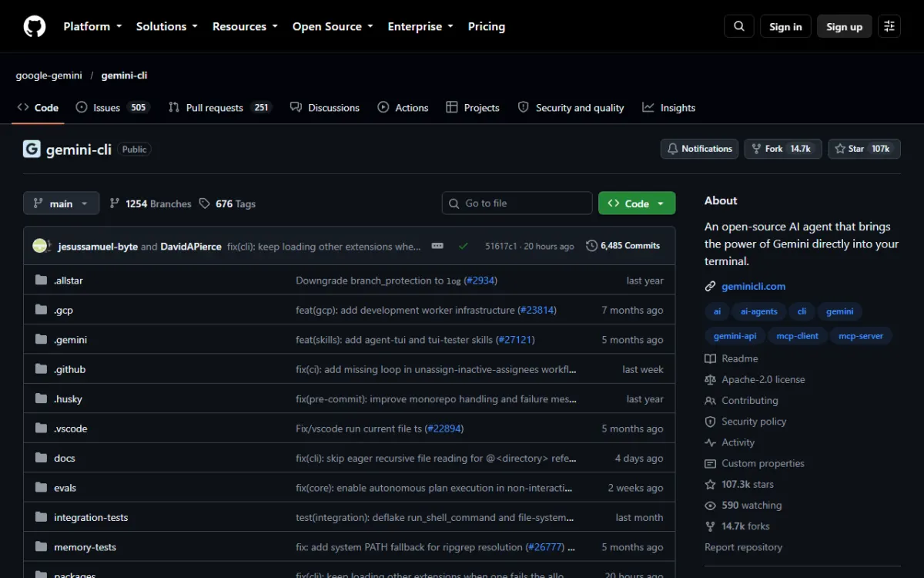Image resolution: width=924 pixels, height=578 pixels.
Task: Open the docs folder
Action: pos(65,458)
